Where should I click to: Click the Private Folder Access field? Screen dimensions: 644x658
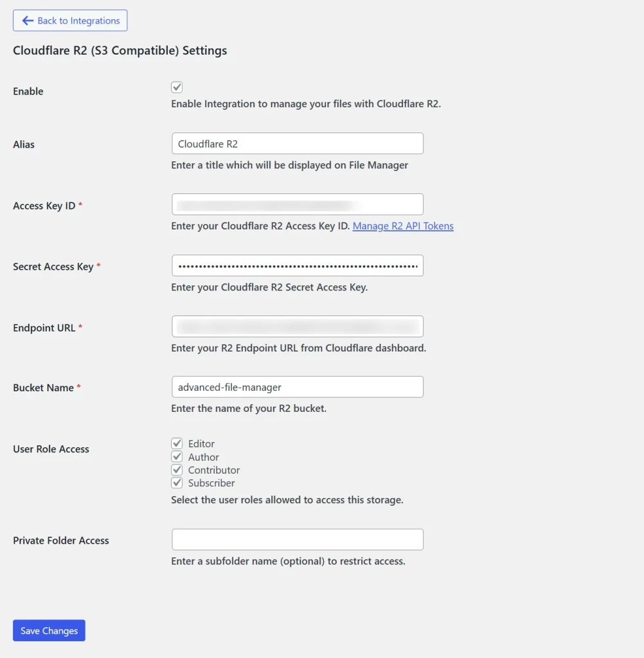point(297,540)
